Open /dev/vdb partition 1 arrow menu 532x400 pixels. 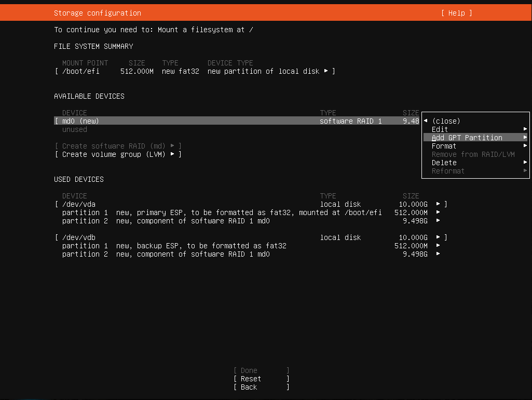439,246
